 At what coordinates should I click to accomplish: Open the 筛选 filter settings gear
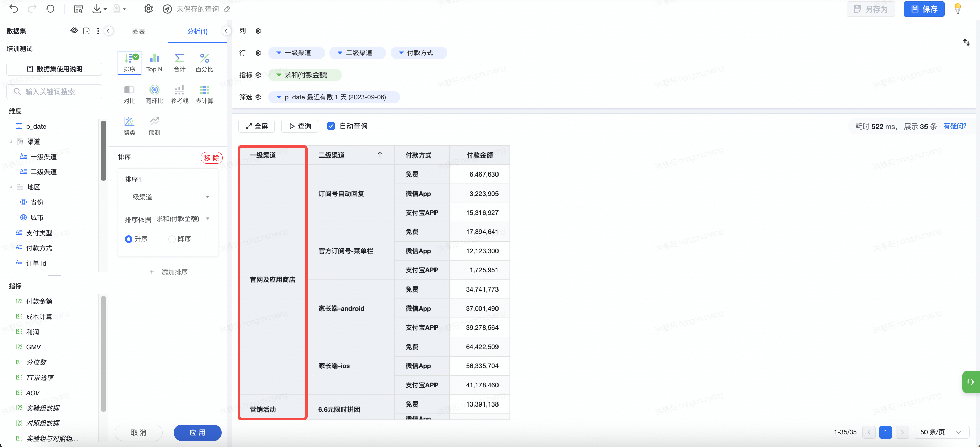[258, 97]
